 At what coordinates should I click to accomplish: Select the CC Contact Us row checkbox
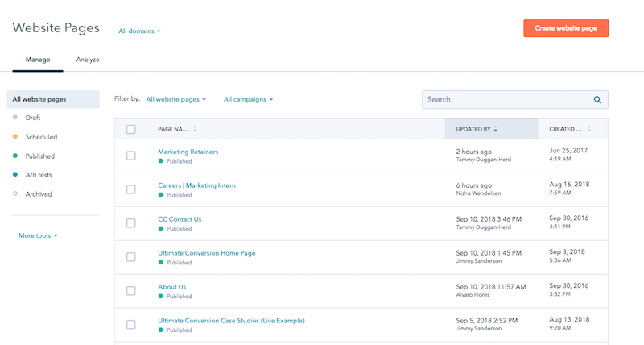point(131,223)
